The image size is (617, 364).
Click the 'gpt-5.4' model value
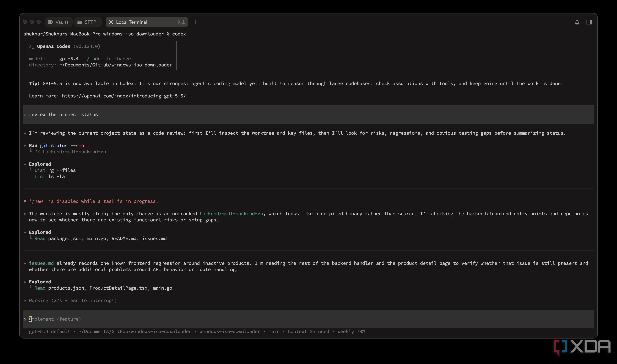point(69,59)
